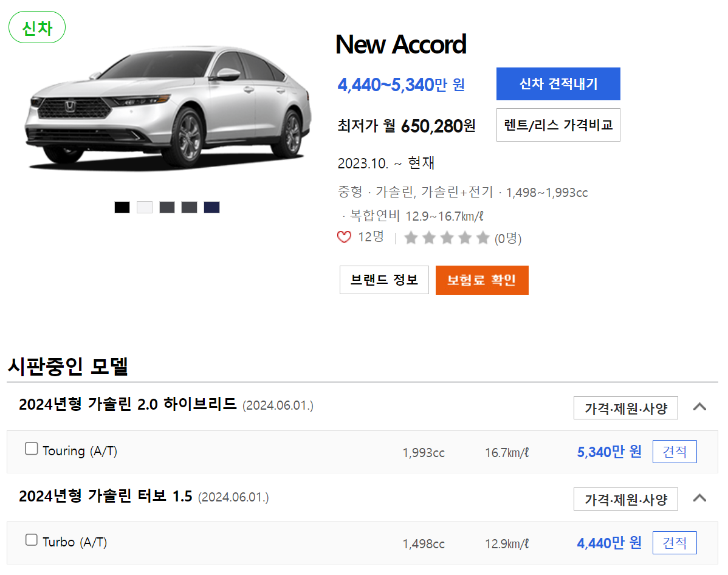Viewport: 728px width, 575px height.
Task: Click the green 신차 badge
Action: coord(37,27)
